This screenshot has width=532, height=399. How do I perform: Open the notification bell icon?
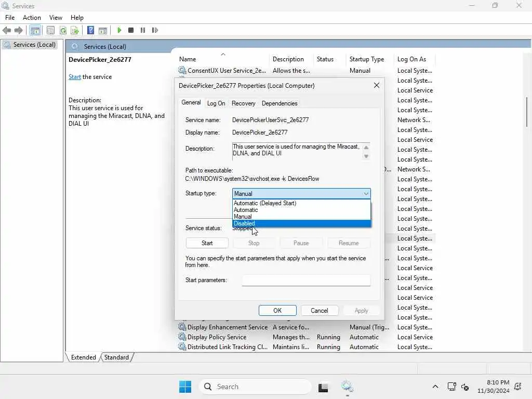[518, 387]
